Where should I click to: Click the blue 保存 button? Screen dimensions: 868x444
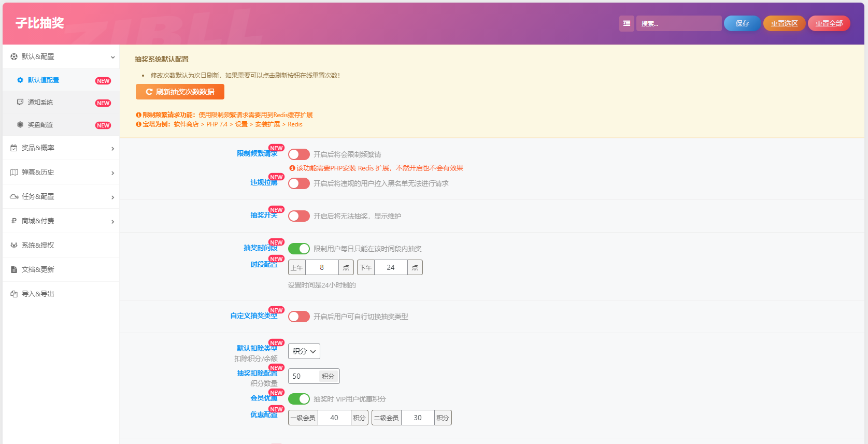742,23
